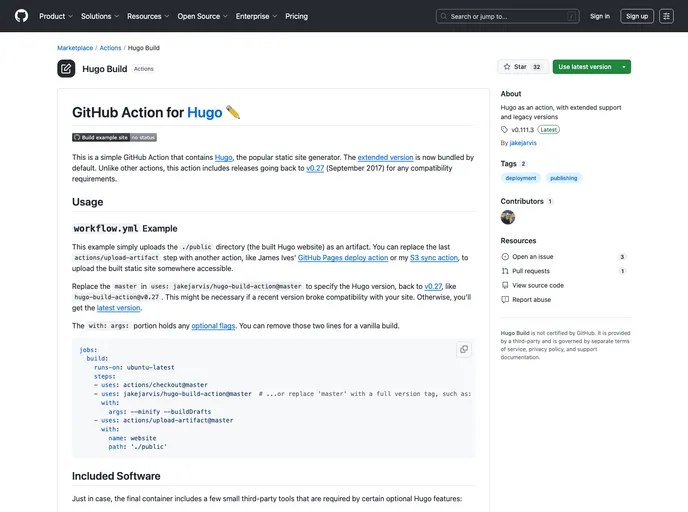The height and width of the screenshot is (512, 688).
Task: Click the Build example site status badge
Action: (x=114, y=137)
